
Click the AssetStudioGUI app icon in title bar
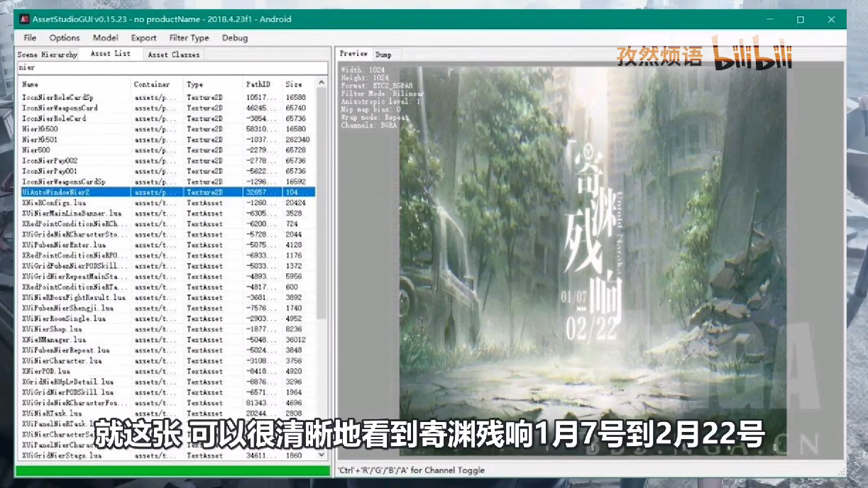point(24,19)
